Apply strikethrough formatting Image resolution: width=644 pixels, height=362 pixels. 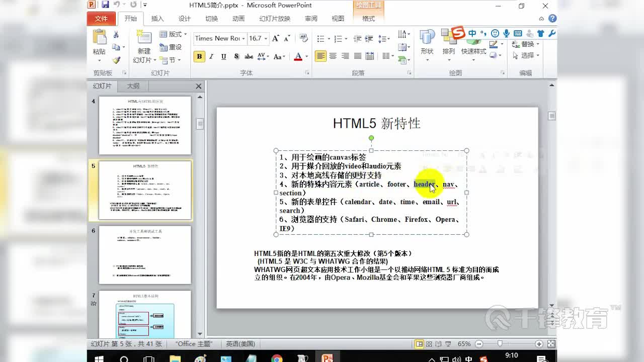pyautogui.click(x=249, y=57)
